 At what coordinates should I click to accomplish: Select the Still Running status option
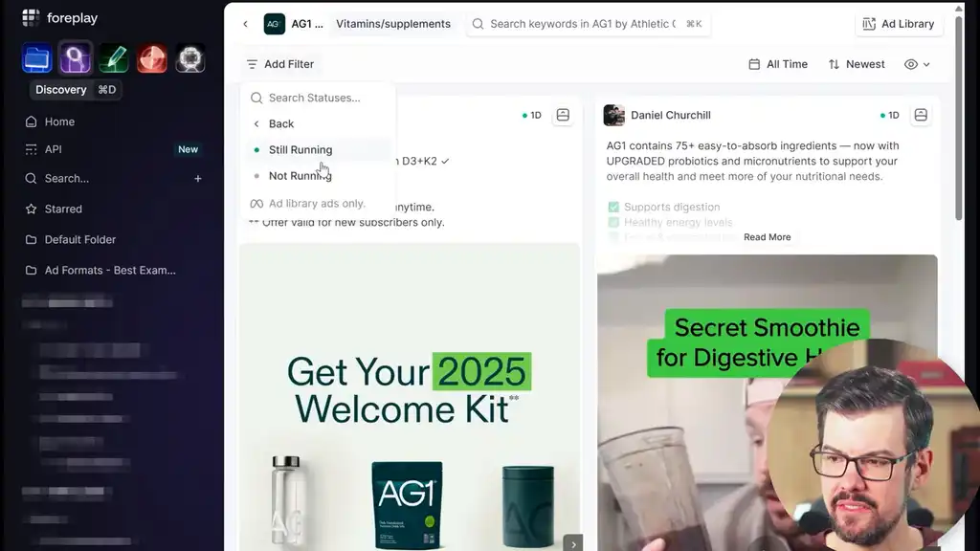pos(300,150)
